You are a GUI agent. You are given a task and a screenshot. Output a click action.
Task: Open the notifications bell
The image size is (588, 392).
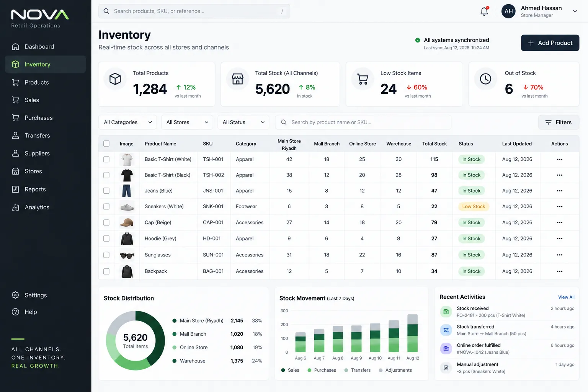tap(484, 11)
